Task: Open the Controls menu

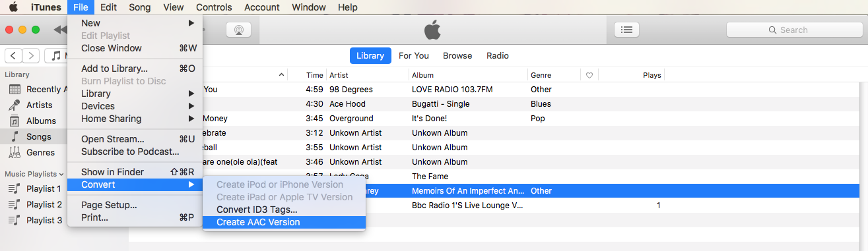Action: click(x=215, y=7)
